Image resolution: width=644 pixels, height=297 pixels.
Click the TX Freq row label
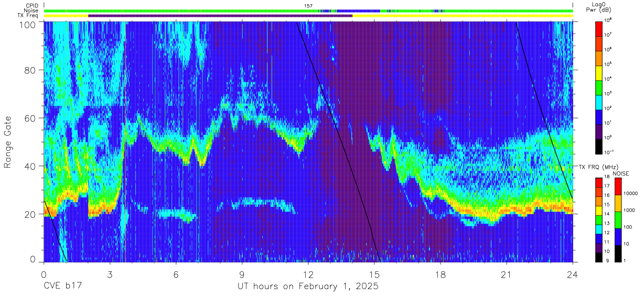28,16
